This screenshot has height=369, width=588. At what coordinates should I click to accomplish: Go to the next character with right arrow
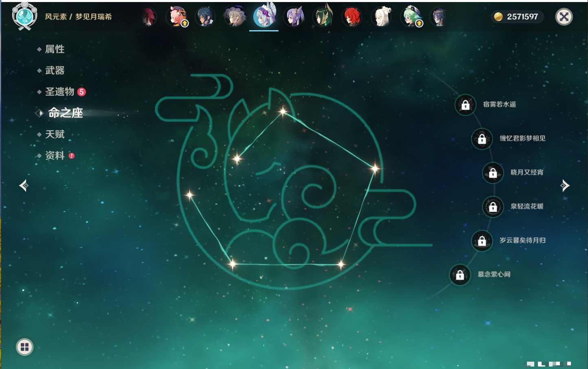pos(565,186)
